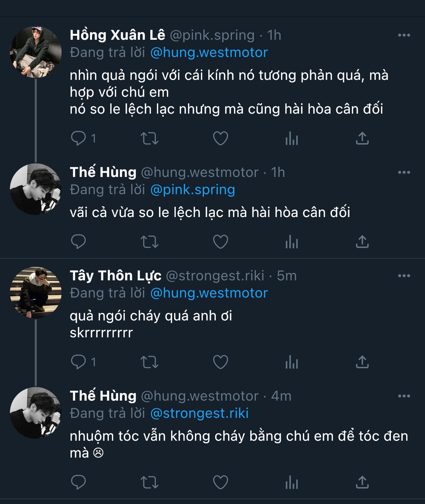Open Hồng Xuân Lê's profile picture
425x504 pixels.
tap(36, 52)
